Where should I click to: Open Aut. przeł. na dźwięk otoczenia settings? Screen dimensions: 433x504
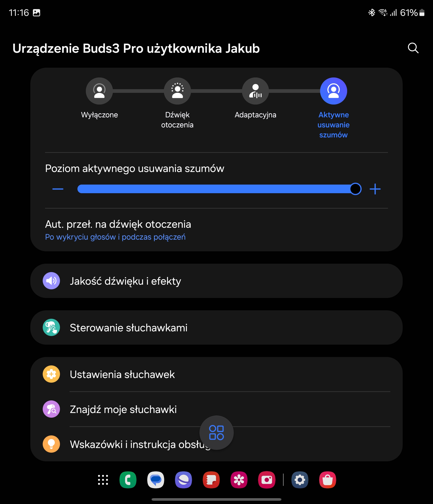pyautogui.click(x=216, y=230)
